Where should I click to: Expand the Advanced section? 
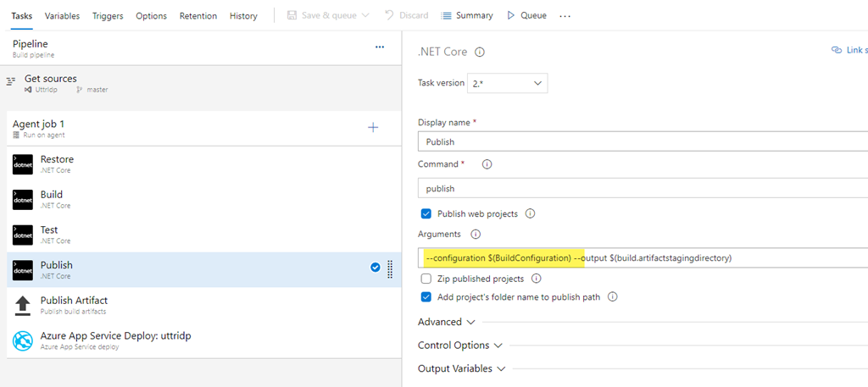click(x=447, y=322)
